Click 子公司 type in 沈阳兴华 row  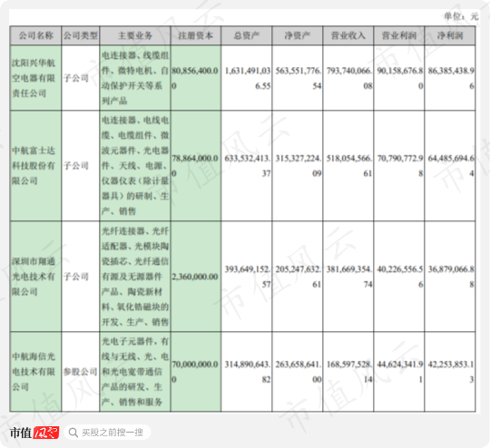(76, 78)
